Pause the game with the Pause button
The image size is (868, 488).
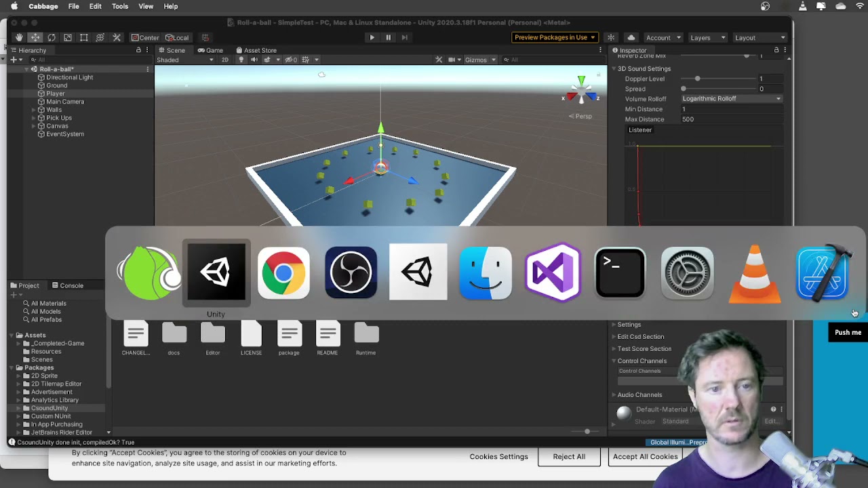coord(388,37)
